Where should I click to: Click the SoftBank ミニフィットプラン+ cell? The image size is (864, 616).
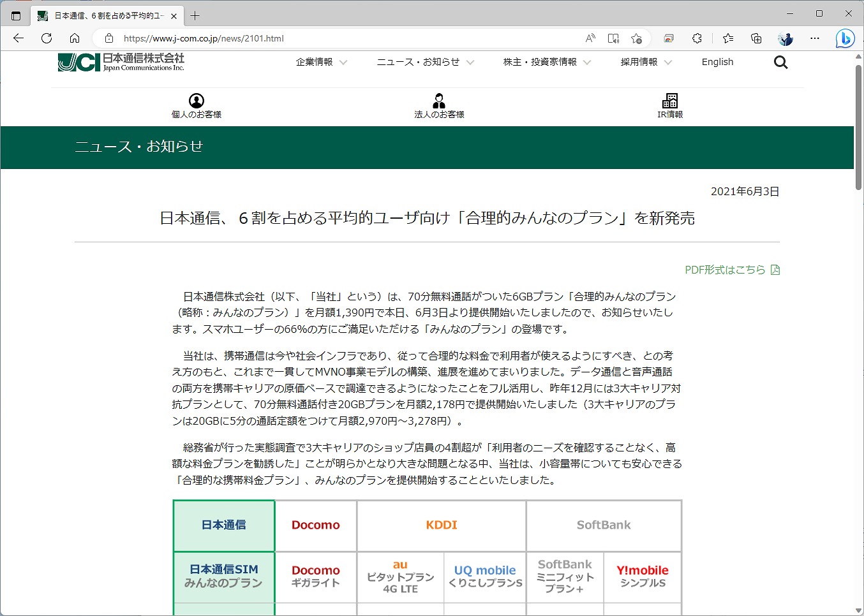click(565, 576)
